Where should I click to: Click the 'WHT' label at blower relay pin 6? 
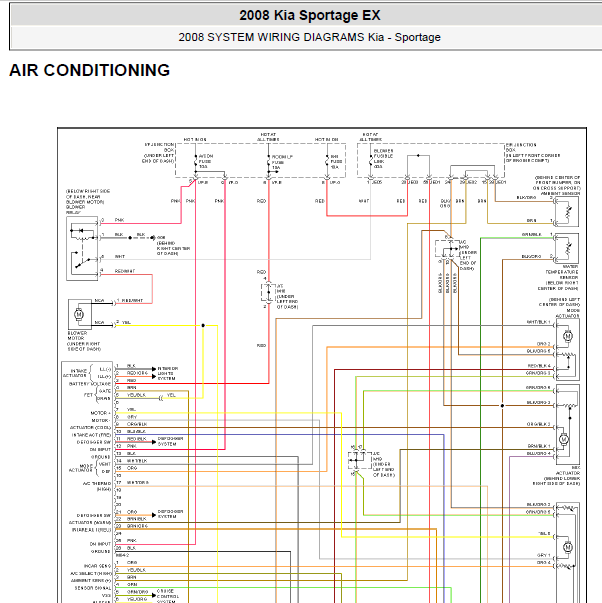120,257
